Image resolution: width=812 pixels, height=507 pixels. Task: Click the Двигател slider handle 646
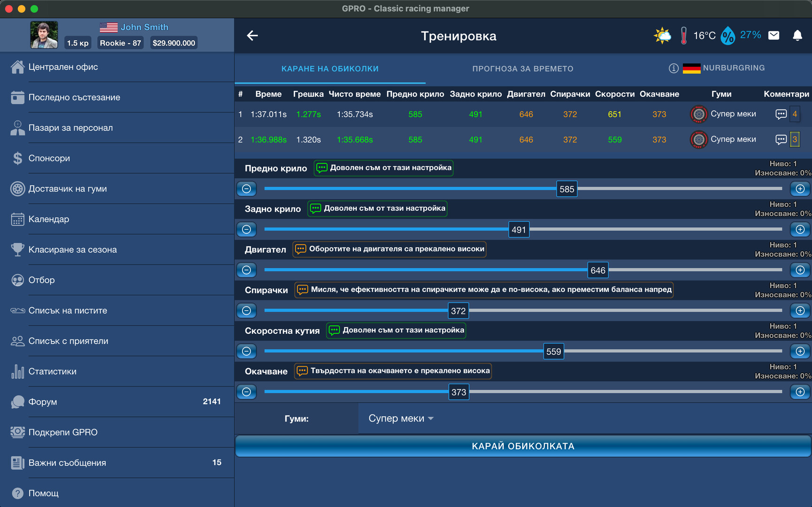[598, 270]
